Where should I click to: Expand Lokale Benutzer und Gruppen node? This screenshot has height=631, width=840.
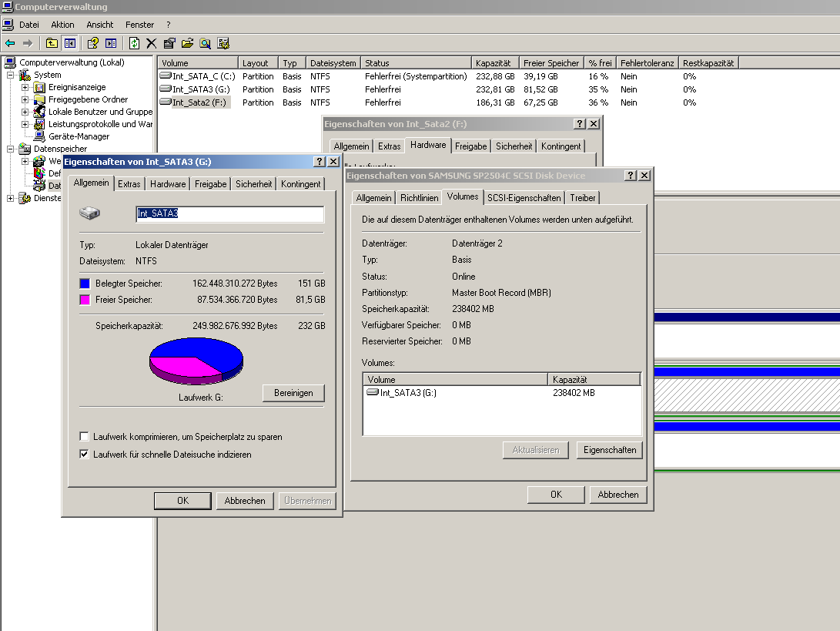pos(25,112)
